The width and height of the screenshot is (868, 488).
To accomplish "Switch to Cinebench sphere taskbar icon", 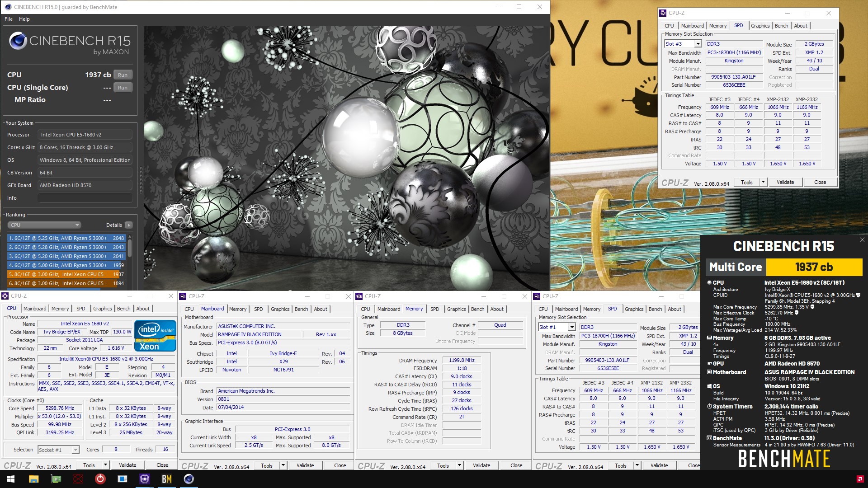I will [189, 479].
